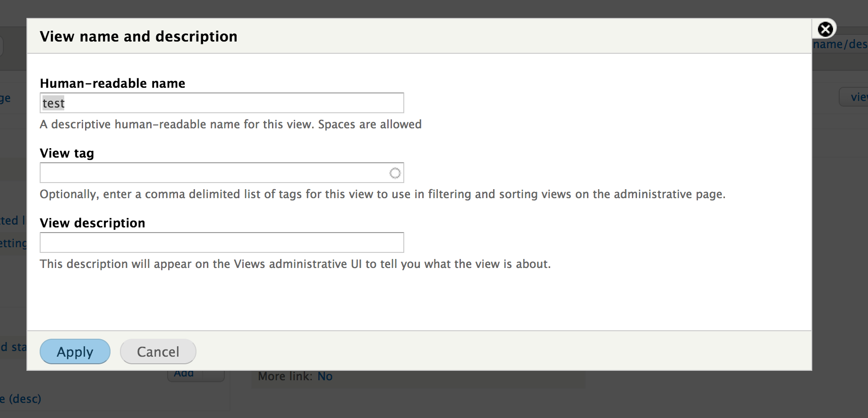The width and height of the screenshot is (868, 418).
Task: Click the partially visible "name/des" link
Action: click(840, 44)
